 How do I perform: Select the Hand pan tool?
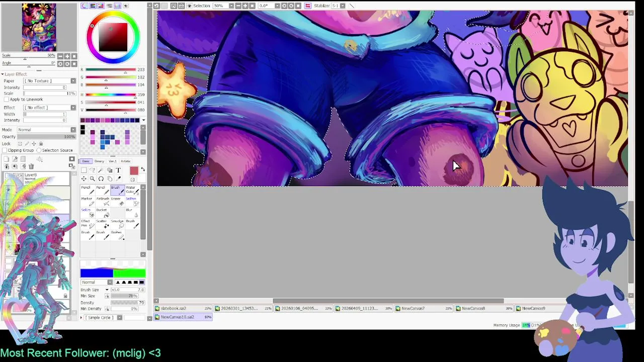pyautogui.click(x=110, y=178)
